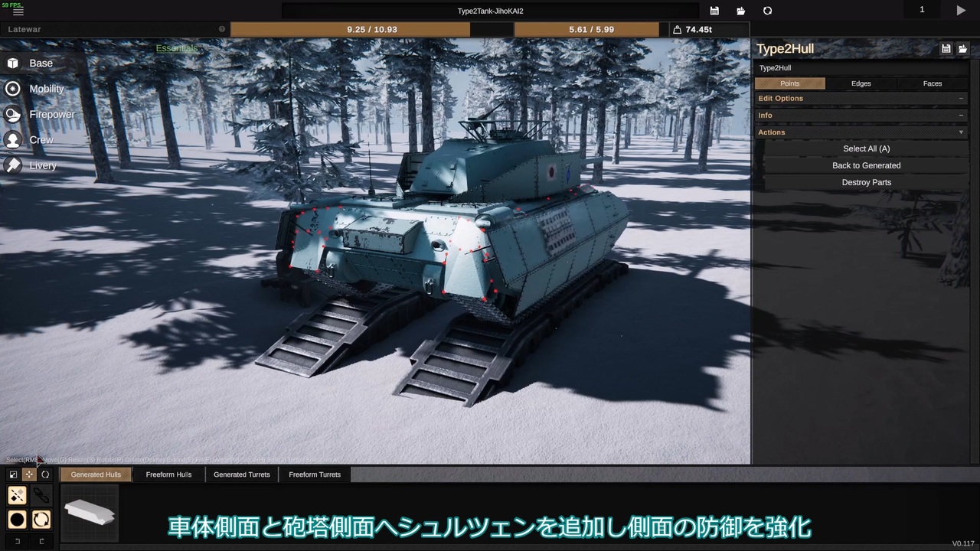The image size is (980, 551).
Task: Collapse the Info section
Action: click(x=961, y=115)
